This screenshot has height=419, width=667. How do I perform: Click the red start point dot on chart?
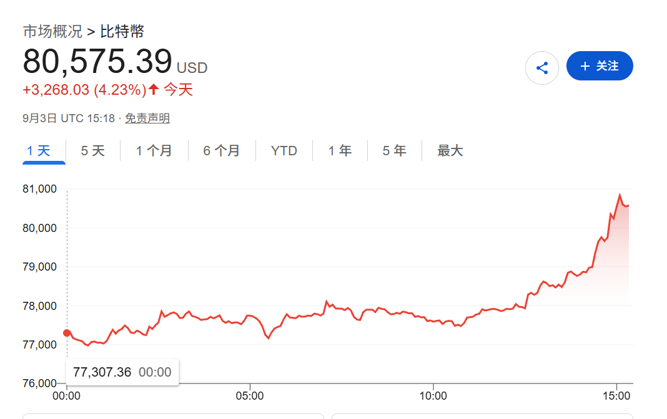[x=67, y=333]
